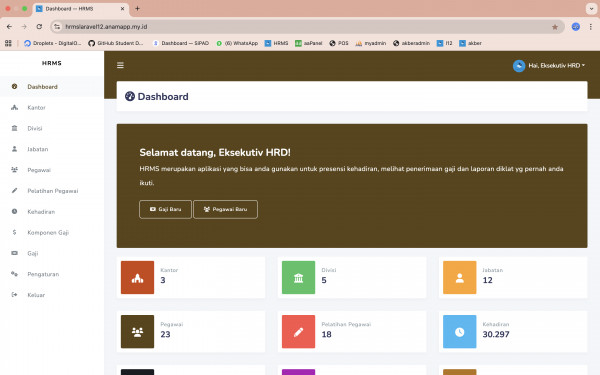600x375 pixels.
Task: Click the user avatar in header
Action: click(x=519, y=66)
